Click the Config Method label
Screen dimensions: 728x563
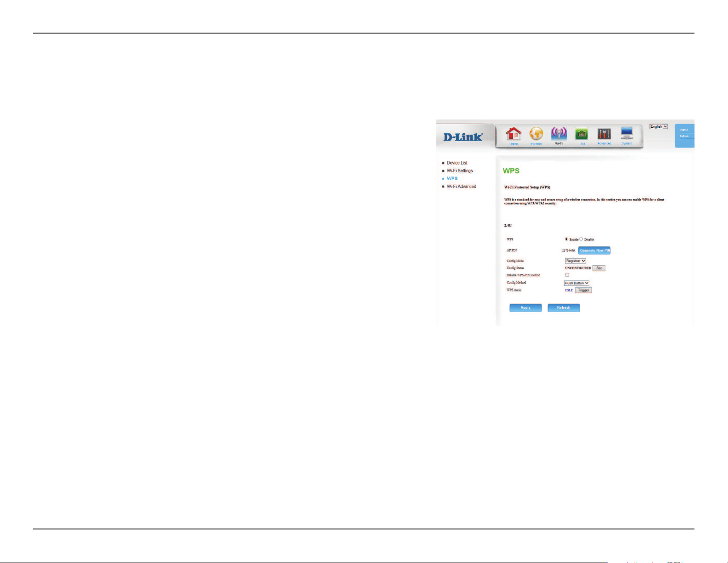[x=516, y=283]
